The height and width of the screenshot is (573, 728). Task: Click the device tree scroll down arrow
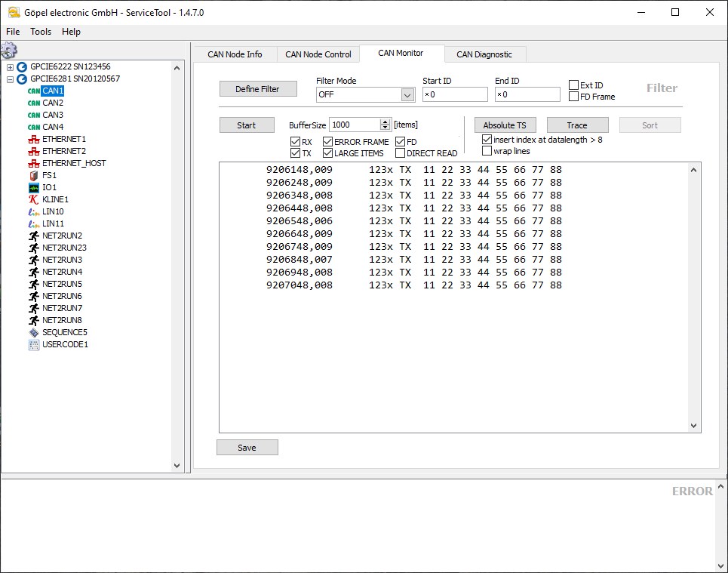pos(177,465)
